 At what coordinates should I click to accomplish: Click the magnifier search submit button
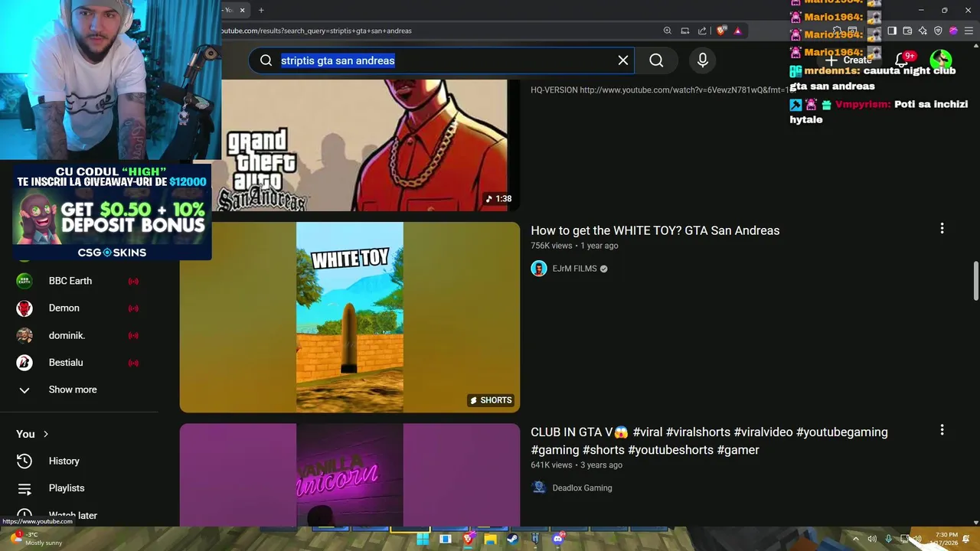(656, 60)
